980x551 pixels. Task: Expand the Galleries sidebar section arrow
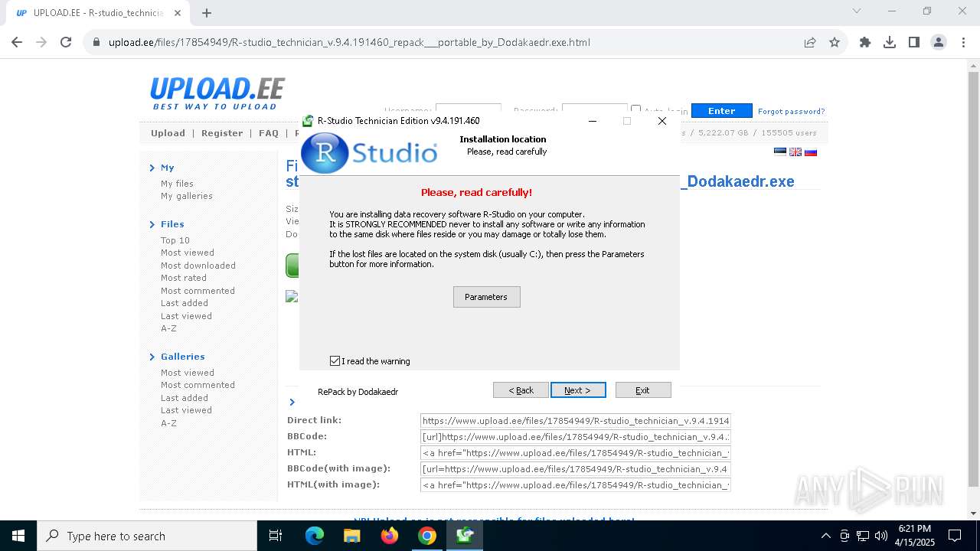152,357
